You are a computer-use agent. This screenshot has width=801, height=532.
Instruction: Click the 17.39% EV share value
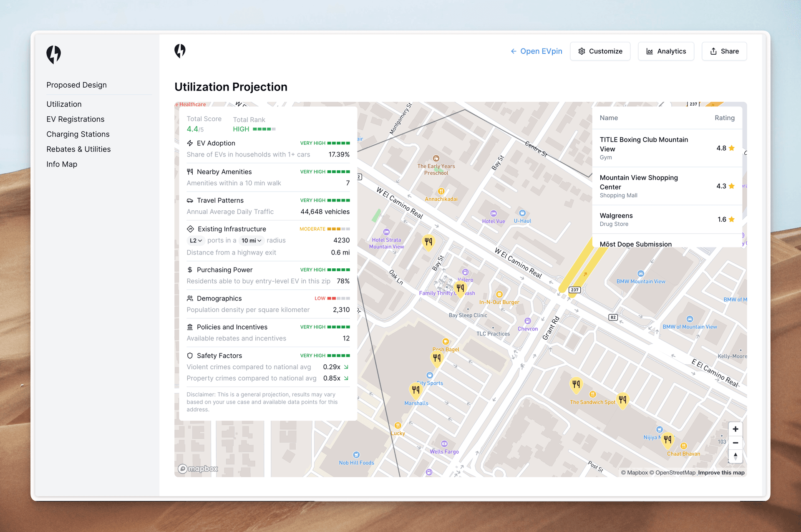click(x=339, y=154)
